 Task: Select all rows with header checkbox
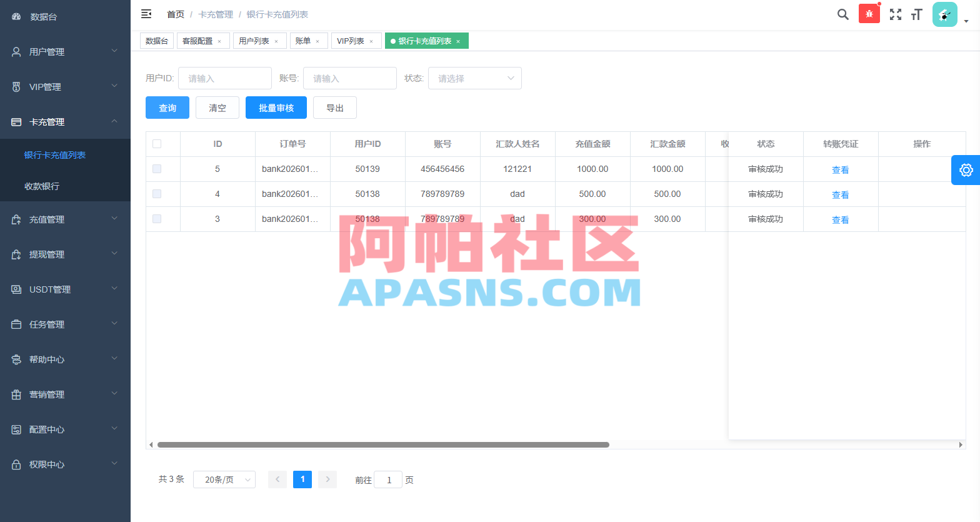click(157, 144)
